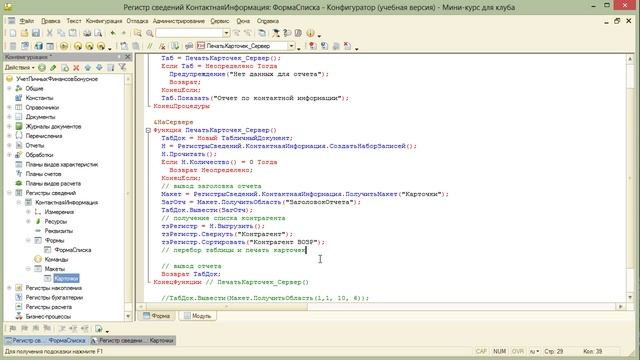Click the Move down arrow in configuration panel
Image resolution: width=640 pixels, height=360 pixels.
(99, 67)
